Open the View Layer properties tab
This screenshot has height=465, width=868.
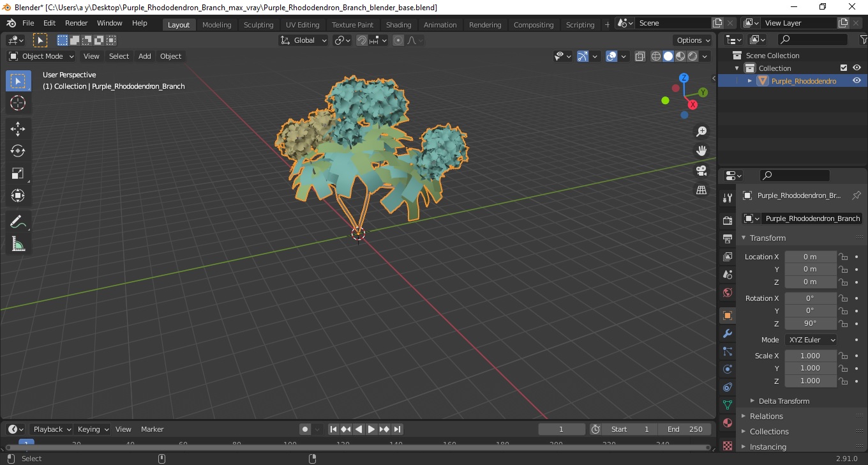727,256
